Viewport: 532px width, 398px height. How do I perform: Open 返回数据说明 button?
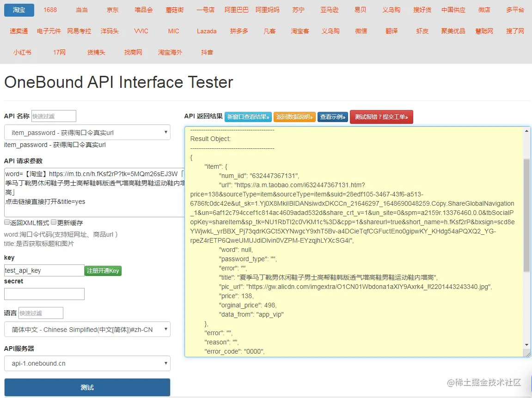click(294, 117)
